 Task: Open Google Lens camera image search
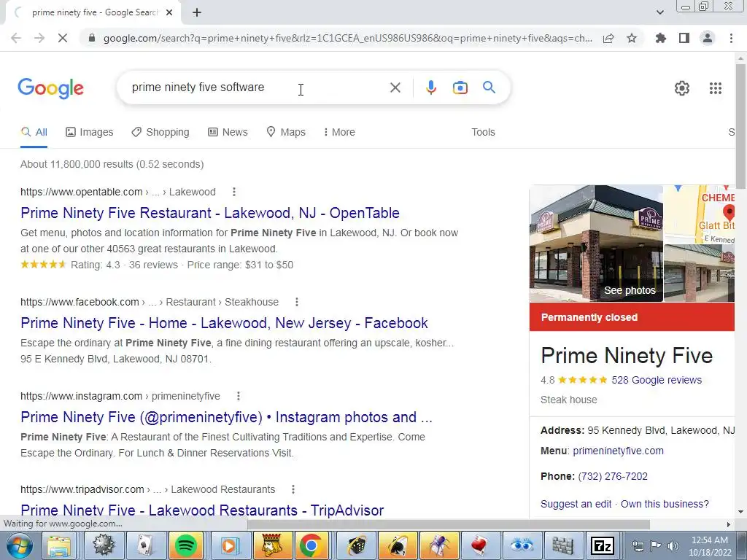(460, 87)
